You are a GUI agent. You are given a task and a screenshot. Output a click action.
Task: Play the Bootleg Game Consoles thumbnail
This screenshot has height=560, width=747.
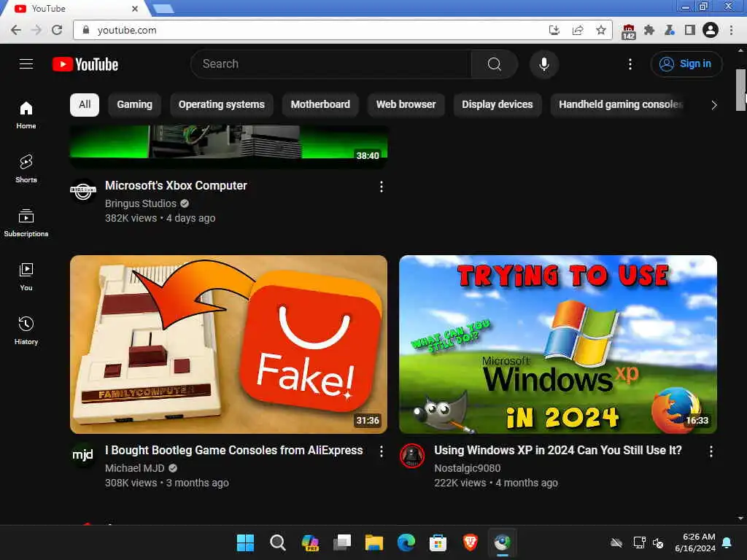tap(228, 344)
